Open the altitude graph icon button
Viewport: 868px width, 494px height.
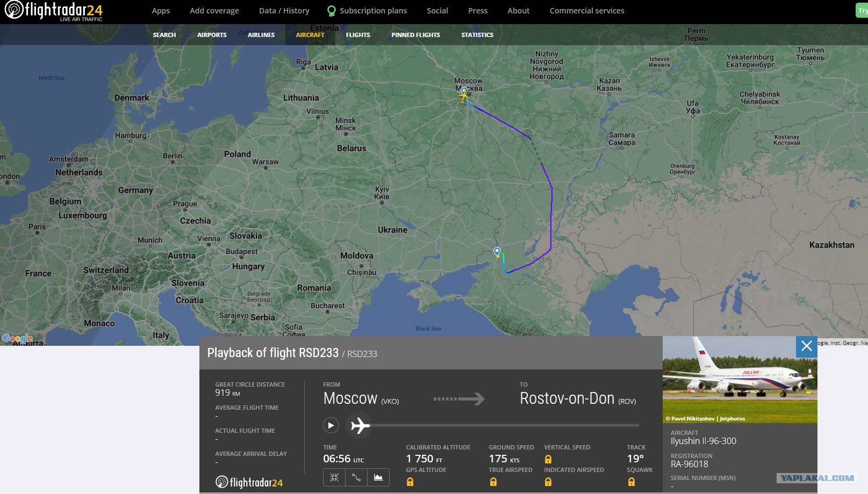[x=378, y=477]
